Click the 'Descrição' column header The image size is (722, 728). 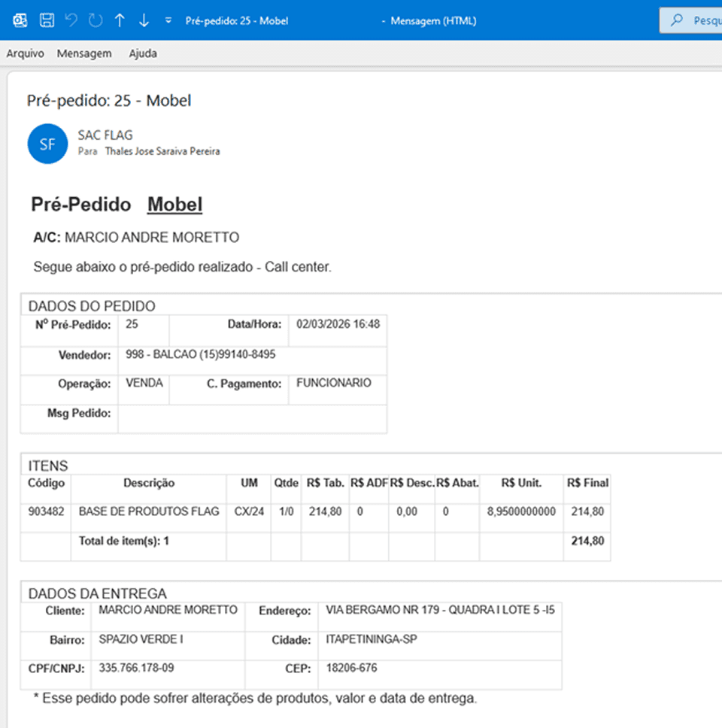click(149, 484)
